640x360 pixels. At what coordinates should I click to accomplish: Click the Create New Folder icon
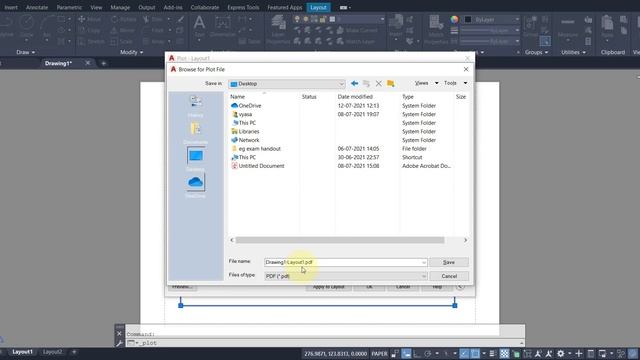tap(391, 83)
